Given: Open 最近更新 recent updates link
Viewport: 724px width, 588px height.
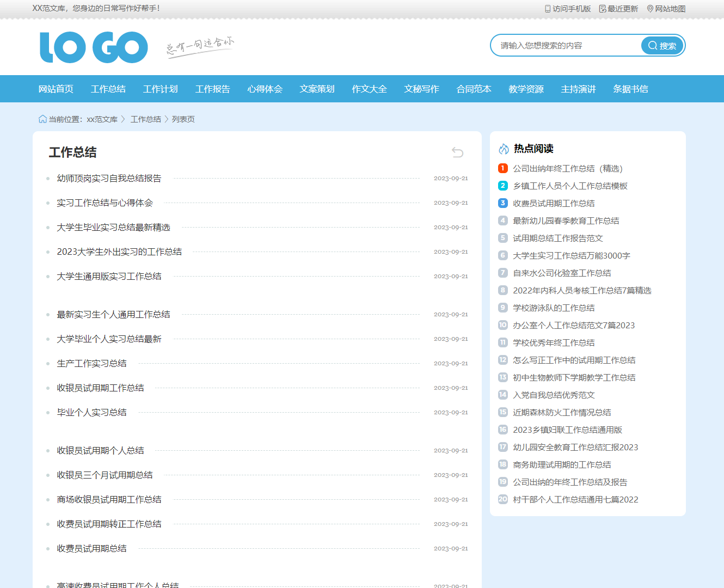Looking at the screenshot, I should coord(618,9).
